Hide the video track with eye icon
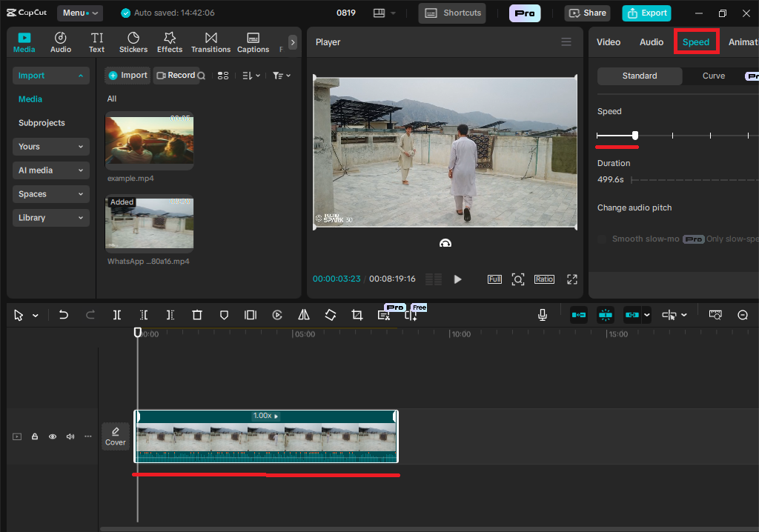This screenshot has height=532, width=759. [x=53, y=436]
